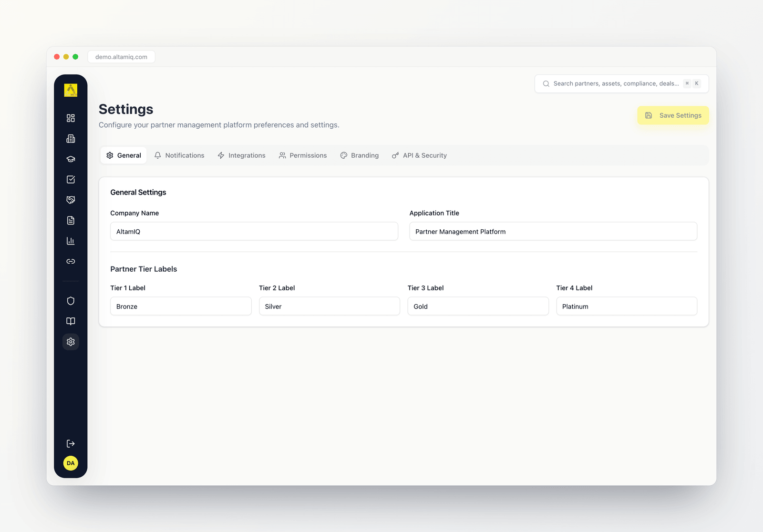This screenshot has height=532, width=763.
Task: Open the DA user avatar
Action: click(x=71, y=463)
